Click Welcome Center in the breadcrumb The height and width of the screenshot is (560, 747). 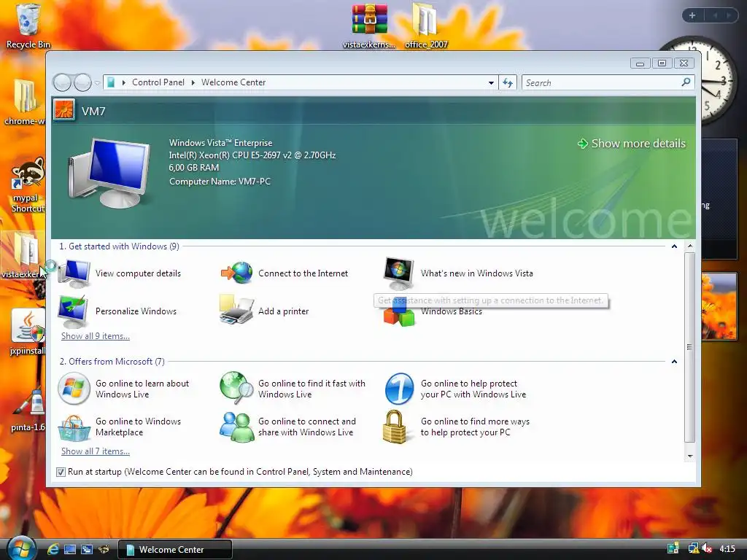coord(233,82)
